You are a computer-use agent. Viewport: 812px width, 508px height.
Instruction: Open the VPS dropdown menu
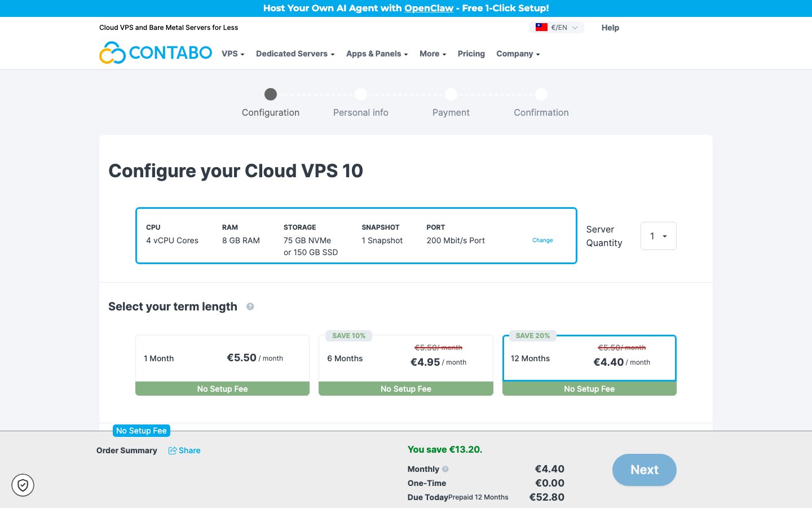pos(233,54)
